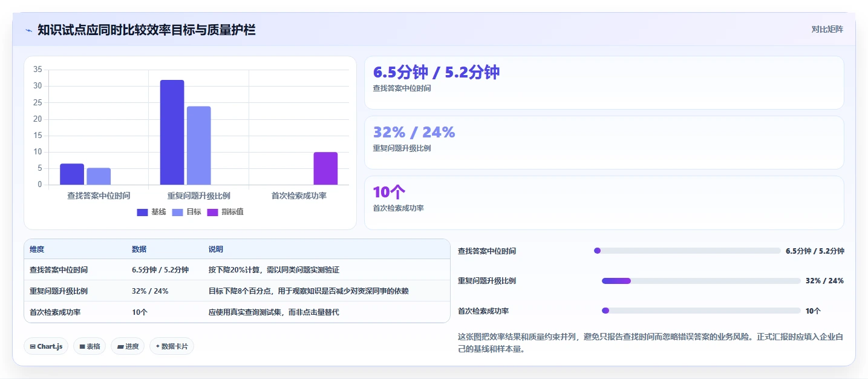Image resolution: width=868 pixels, height=379 pixels.
Task: Click the note starting 目标下降8个百分点
Action: 308,291
